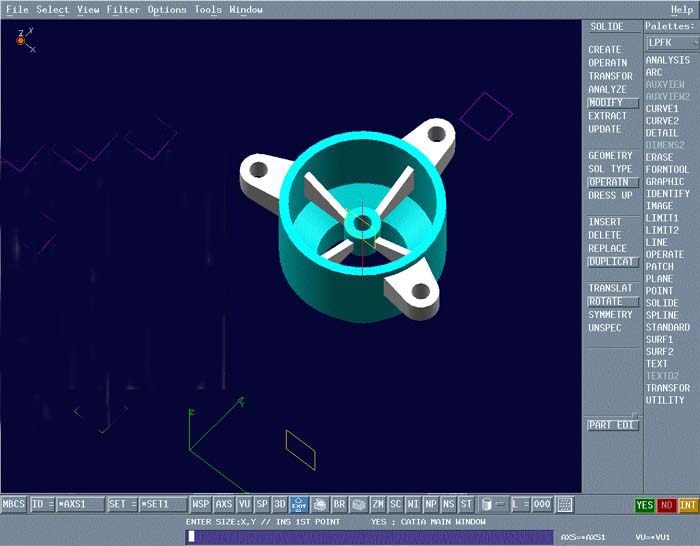Click the keypad grid icon in bottom toolbar

tap(564, 505)
